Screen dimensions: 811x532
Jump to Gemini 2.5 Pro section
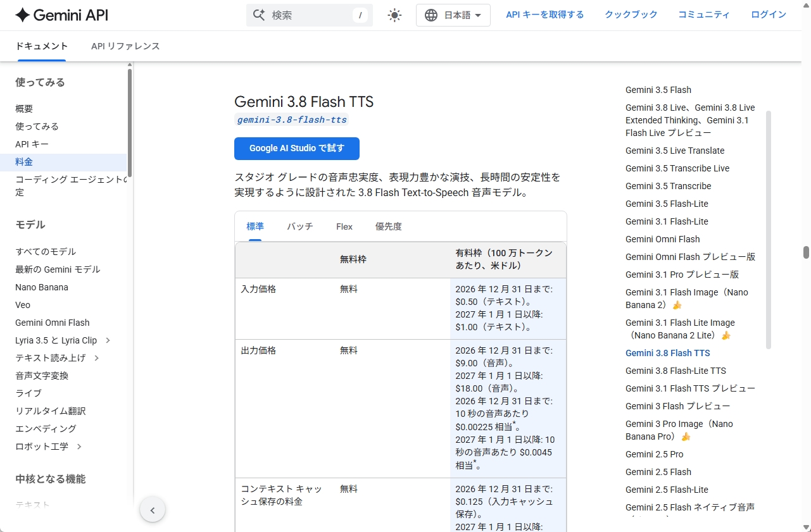click(654, 454)
